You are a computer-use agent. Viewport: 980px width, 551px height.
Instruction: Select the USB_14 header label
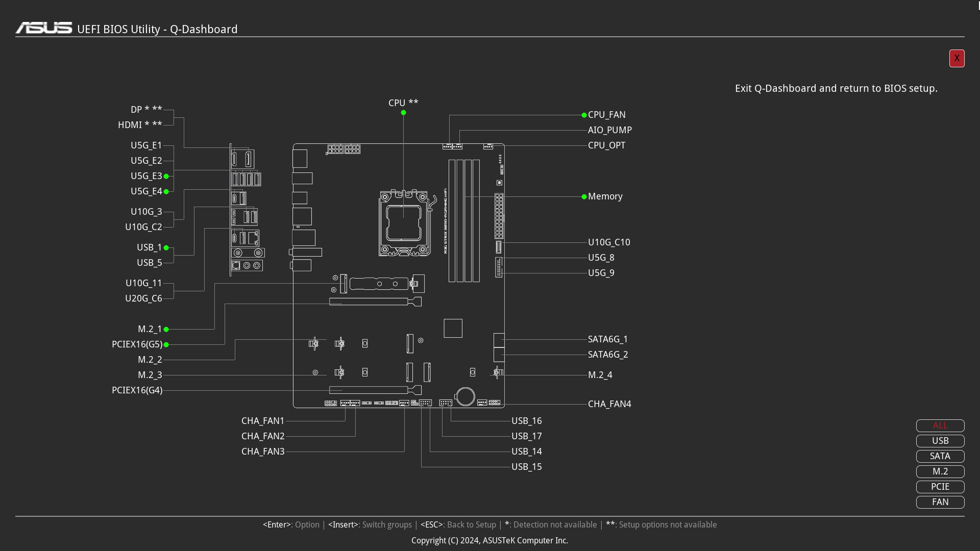(x=527, y=452)
